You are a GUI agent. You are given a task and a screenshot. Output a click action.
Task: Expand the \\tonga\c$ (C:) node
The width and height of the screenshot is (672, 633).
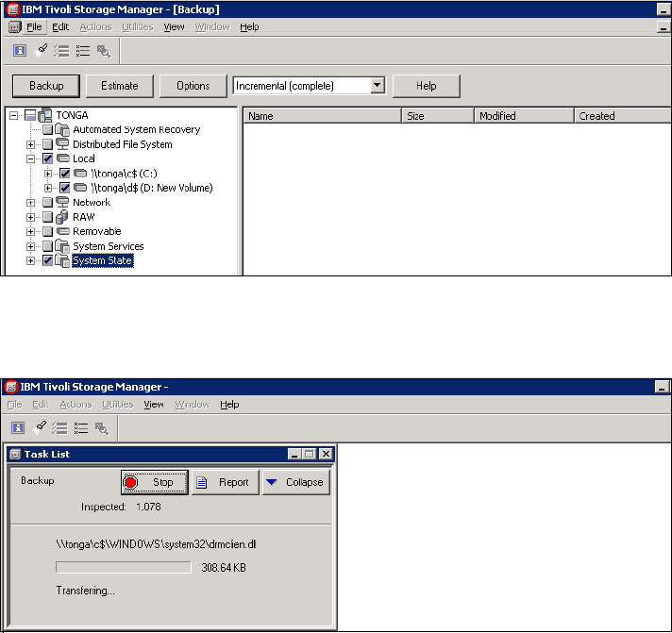(48, 174)
